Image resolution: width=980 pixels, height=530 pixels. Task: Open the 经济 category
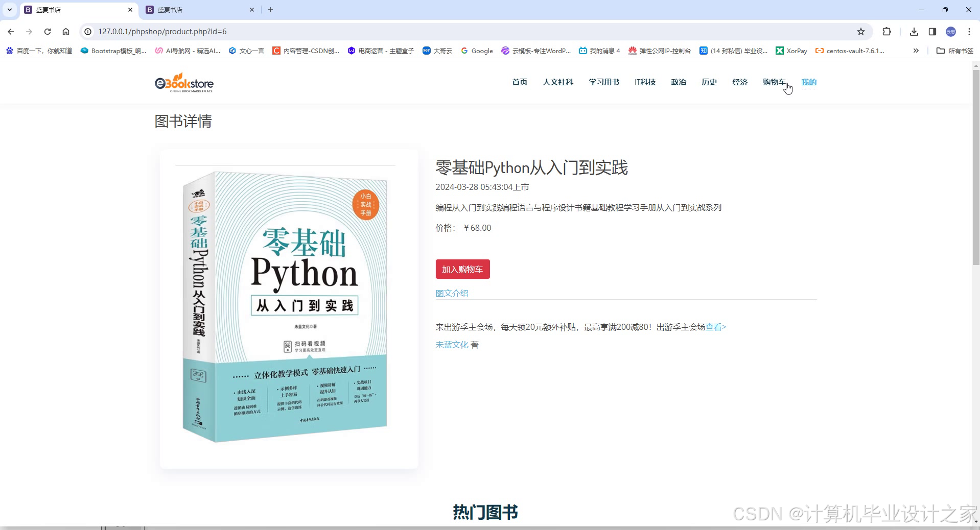coord(740,82)
